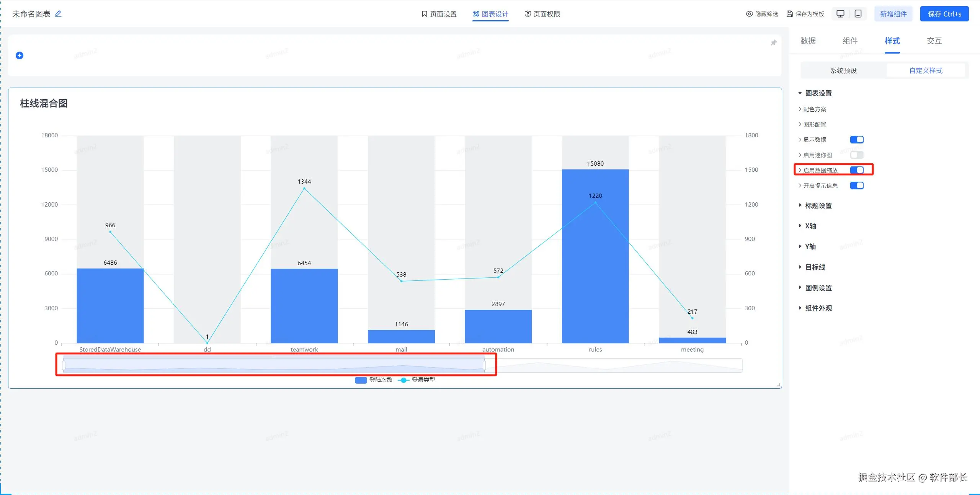Image resolution: width=980 pixels, height=495 pixels.
Task: Switch to the 数据 panel tab
Action: coord(808,41)
